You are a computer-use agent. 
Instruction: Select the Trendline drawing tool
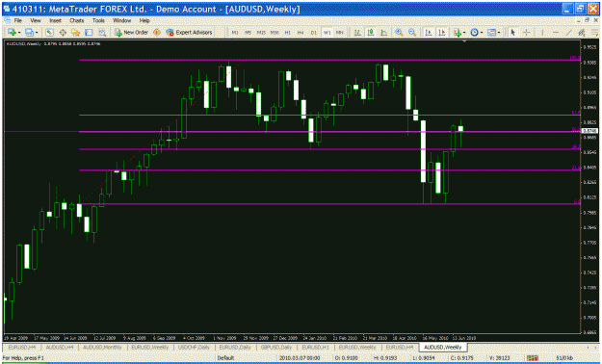pyautogui.click(x=568, y=33)
